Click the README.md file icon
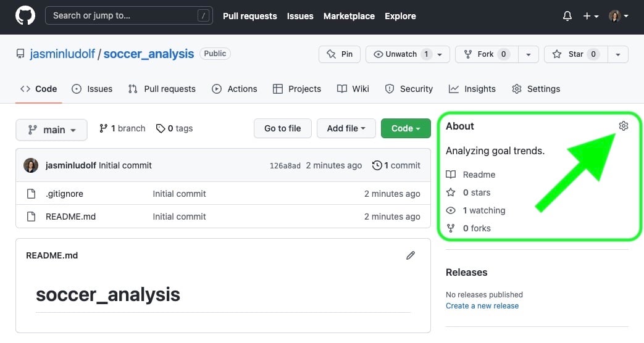644x343 pixels. click(31, 216)
